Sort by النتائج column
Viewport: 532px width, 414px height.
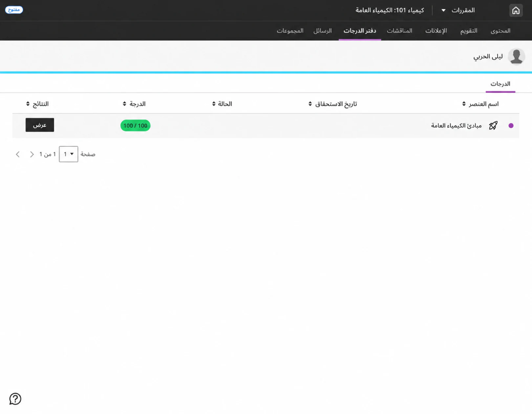pyautogui.click(x=37, y=104)
